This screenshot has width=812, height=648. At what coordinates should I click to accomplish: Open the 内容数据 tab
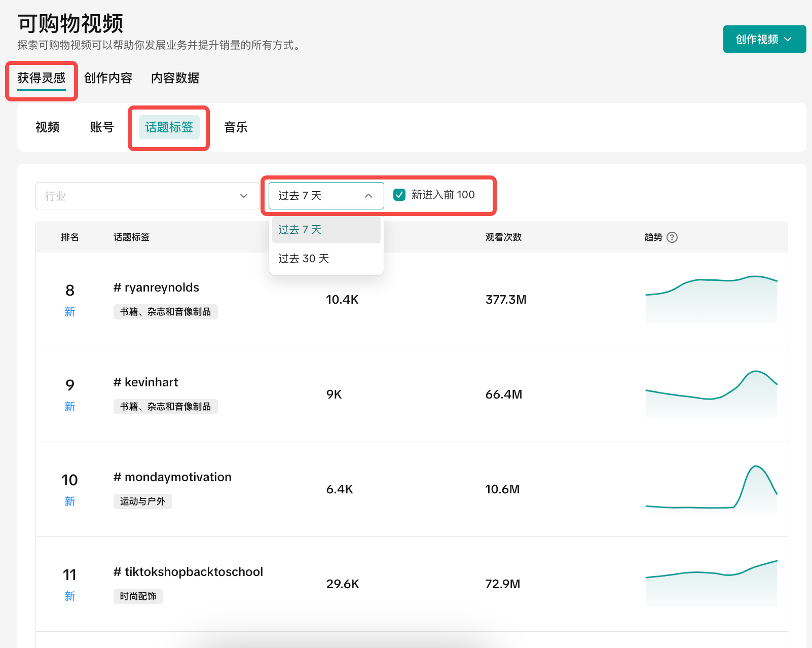coord(175,78)
